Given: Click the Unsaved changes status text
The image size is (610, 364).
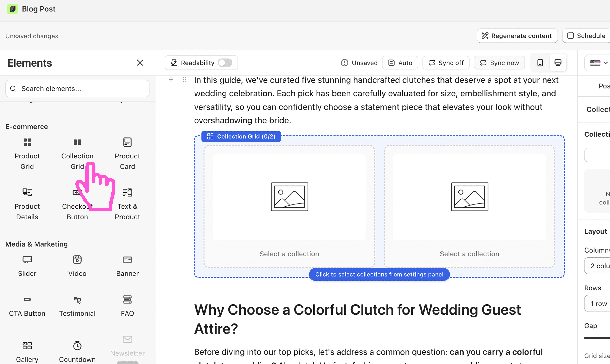Looking at the screenshot, I should pyautogui.click(x=32, y=36).
